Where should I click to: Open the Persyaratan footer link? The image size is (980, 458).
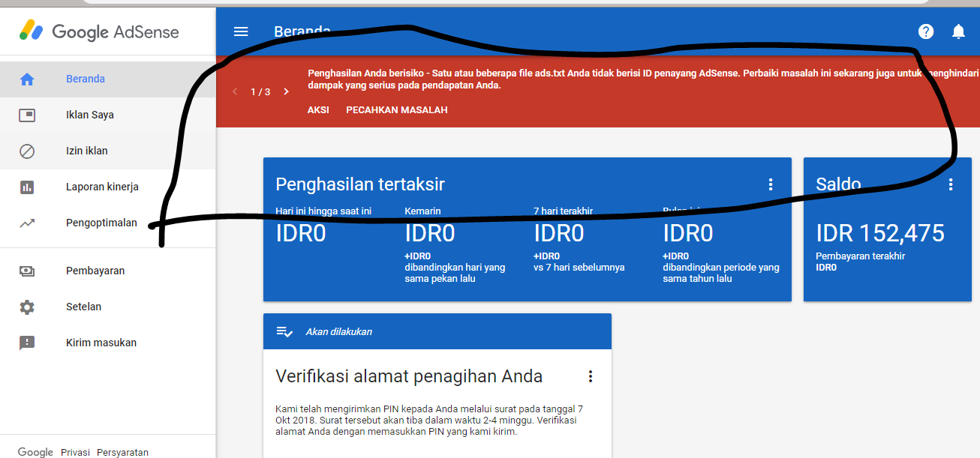click(x=122, y=452)
